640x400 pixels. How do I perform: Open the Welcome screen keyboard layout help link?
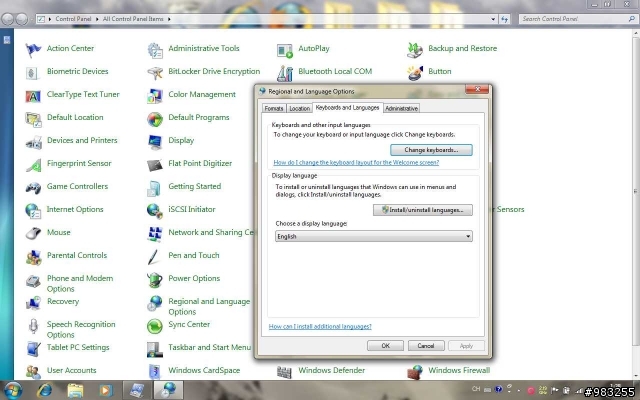tap(356, 162)
